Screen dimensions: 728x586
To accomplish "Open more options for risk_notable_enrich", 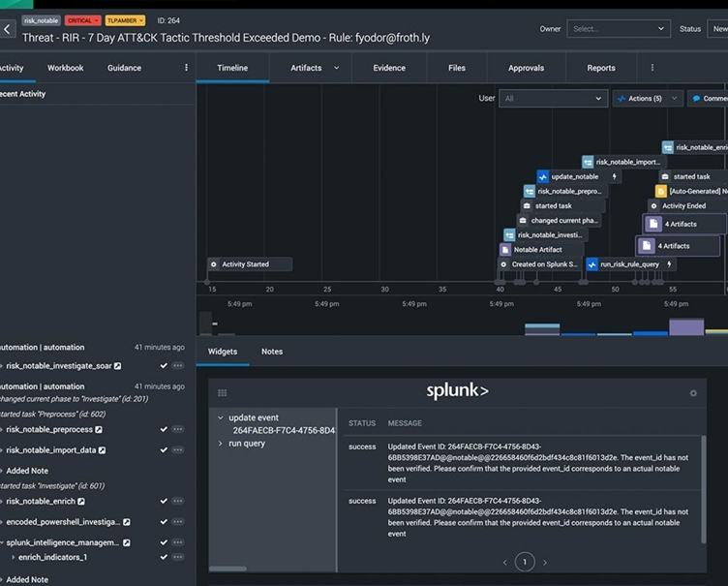I will [x=177, y=501].
